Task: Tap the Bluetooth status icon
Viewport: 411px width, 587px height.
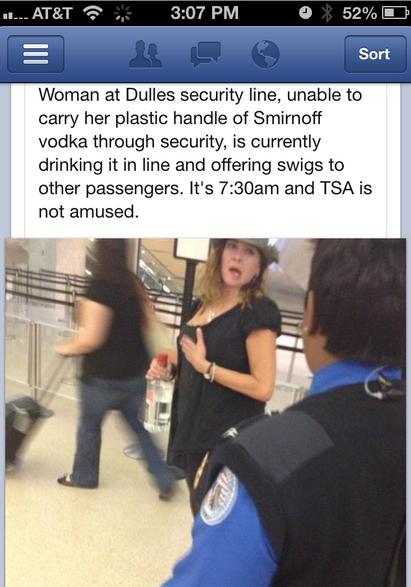Action: (x=327, y=13)
